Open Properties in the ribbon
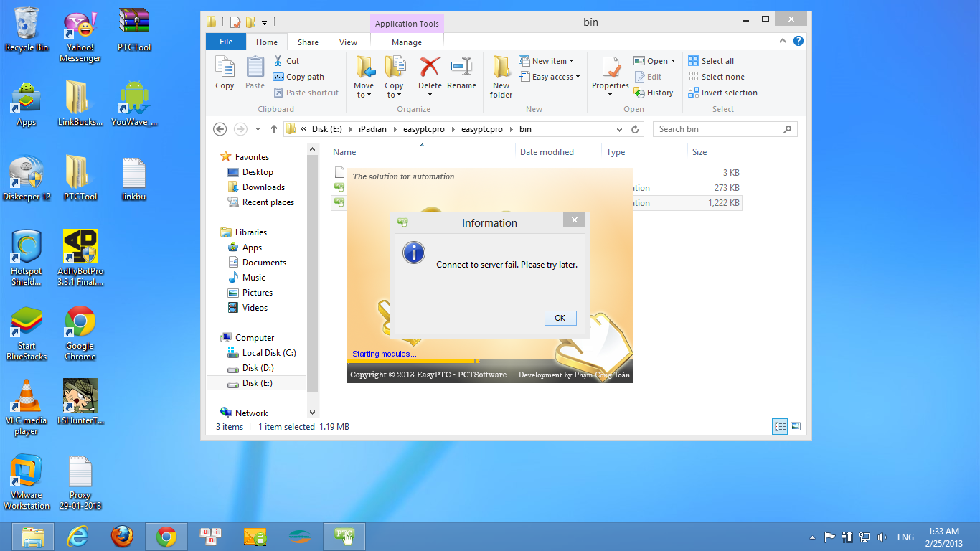This screenshot has width=980, height=551. [x=611, y=70]
